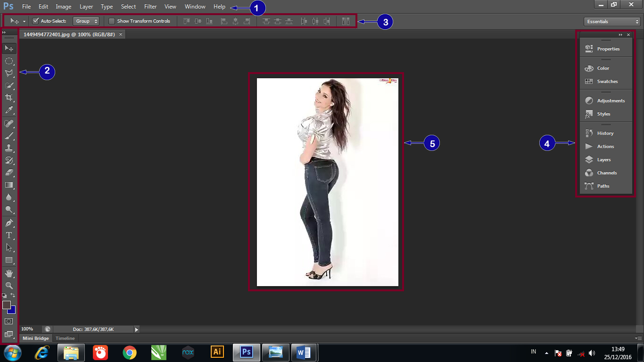644x362 pixels.
Task: Toggle Quick Mask mode
Action: point(8,321)
